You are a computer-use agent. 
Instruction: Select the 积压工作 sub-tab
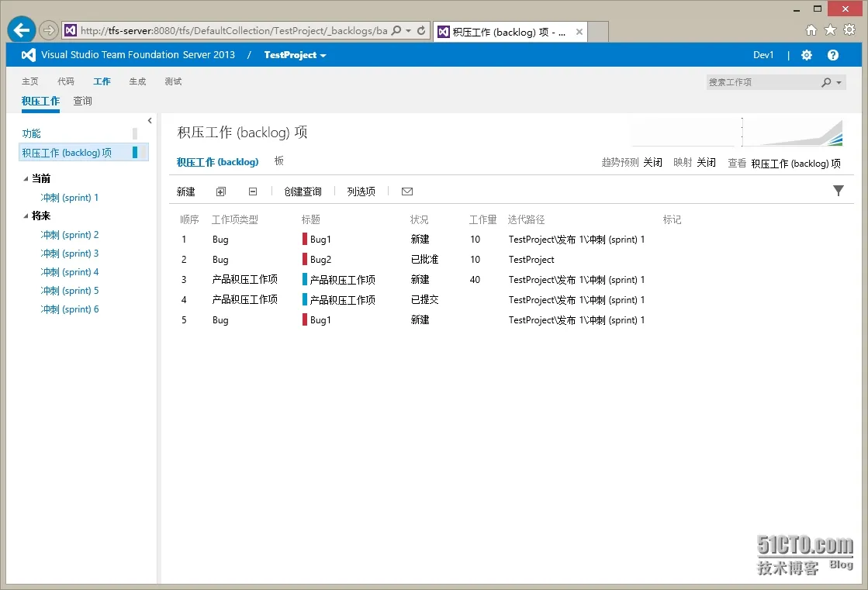click(40, 101)
